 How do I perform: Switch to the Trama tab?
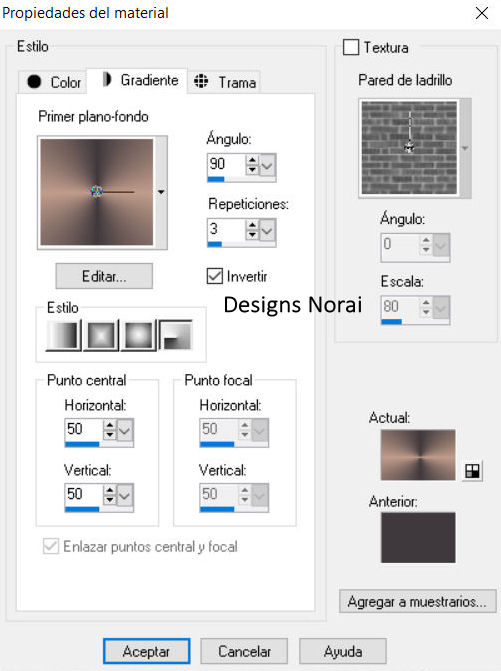tap(224, 82)
